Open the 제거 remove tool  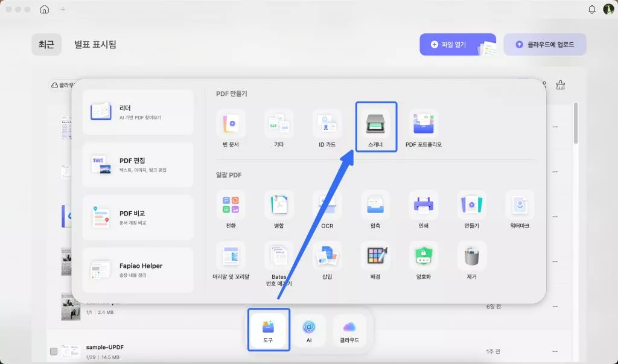coord(471,261)
